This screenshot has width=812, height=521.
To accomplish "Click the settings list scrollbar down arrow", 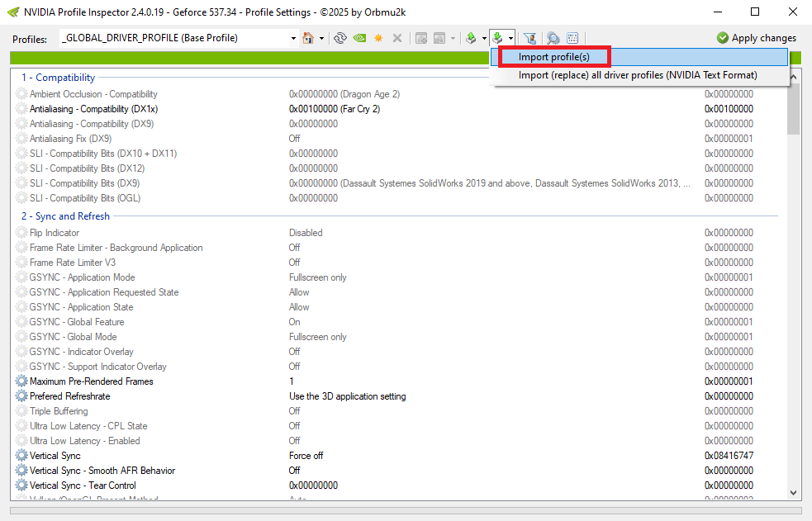I will point(793,493).
